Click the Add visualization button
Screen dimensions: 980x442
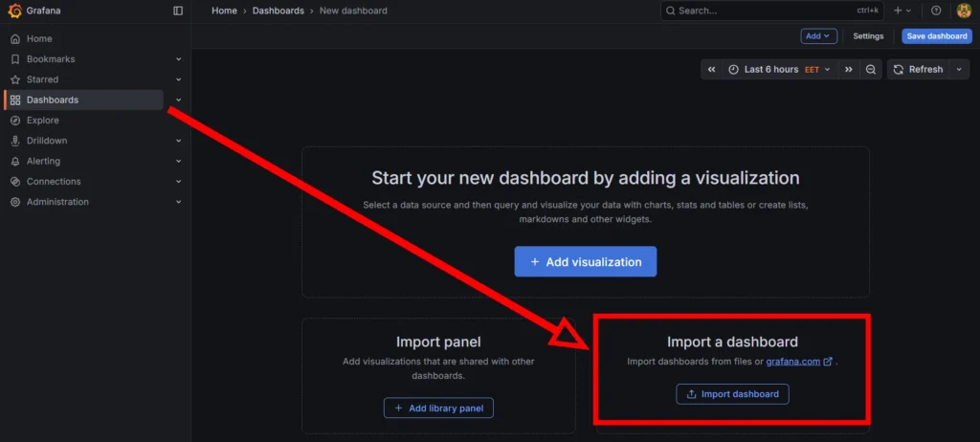coord(585,262)
